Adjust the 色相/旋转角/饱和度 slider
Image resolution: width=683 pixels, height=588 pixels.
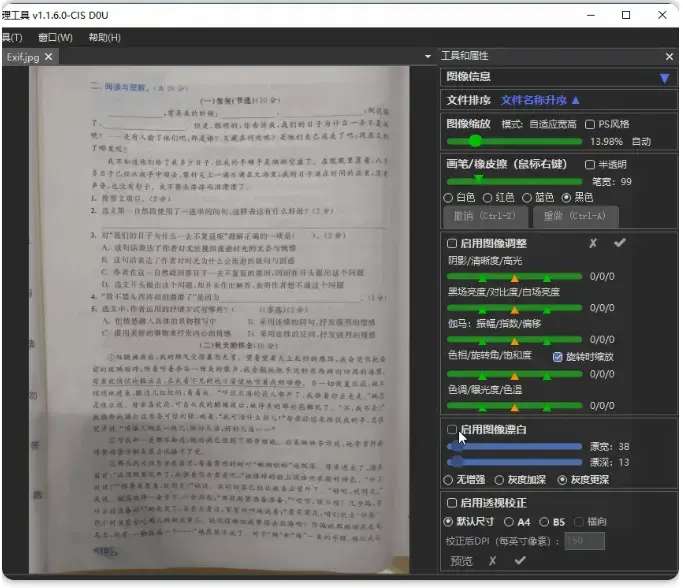tap(514, 374)
